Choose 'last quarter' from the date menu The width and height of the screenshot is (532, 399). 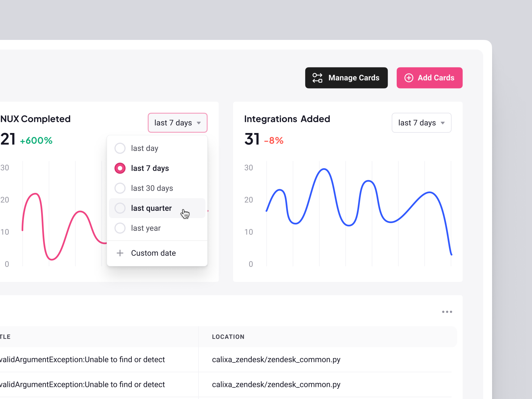point(151,208)
